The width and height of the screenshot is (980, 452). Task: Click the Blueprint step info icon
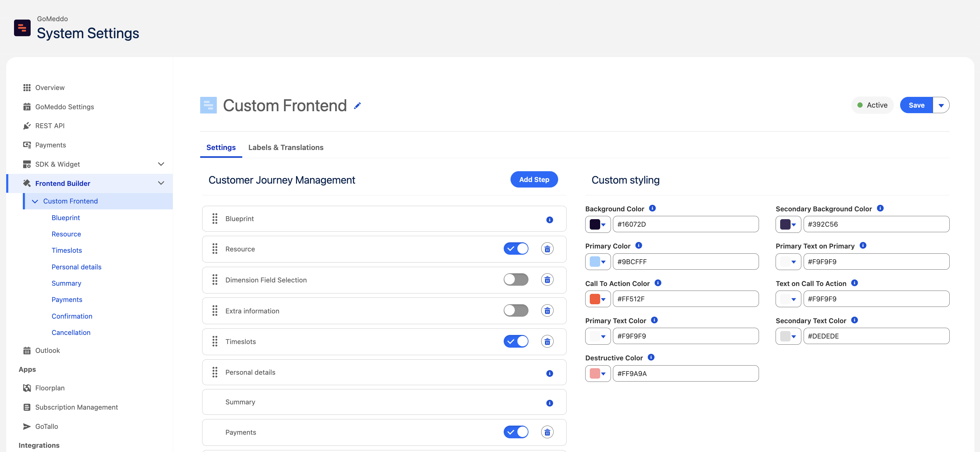[x=549, y=220]
